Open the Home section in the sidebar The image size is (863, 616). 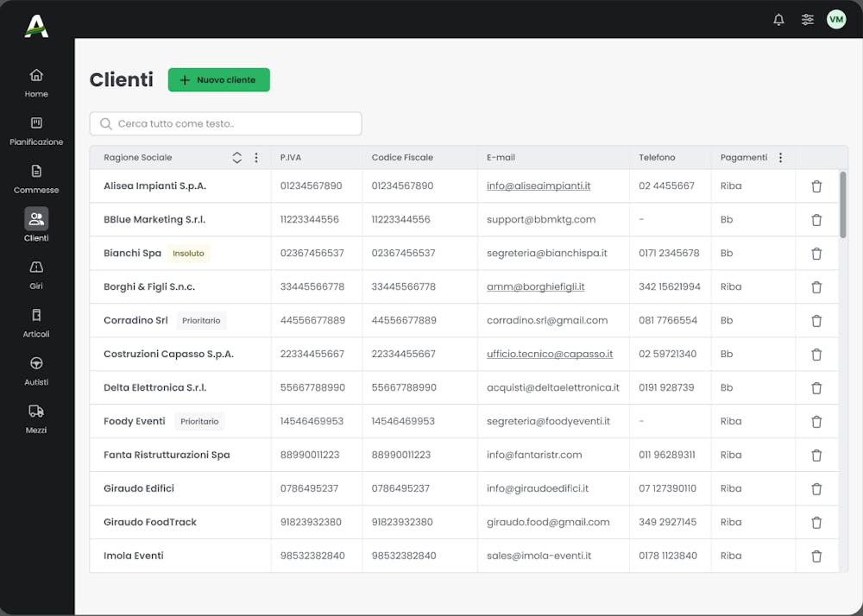click(35, 82)
